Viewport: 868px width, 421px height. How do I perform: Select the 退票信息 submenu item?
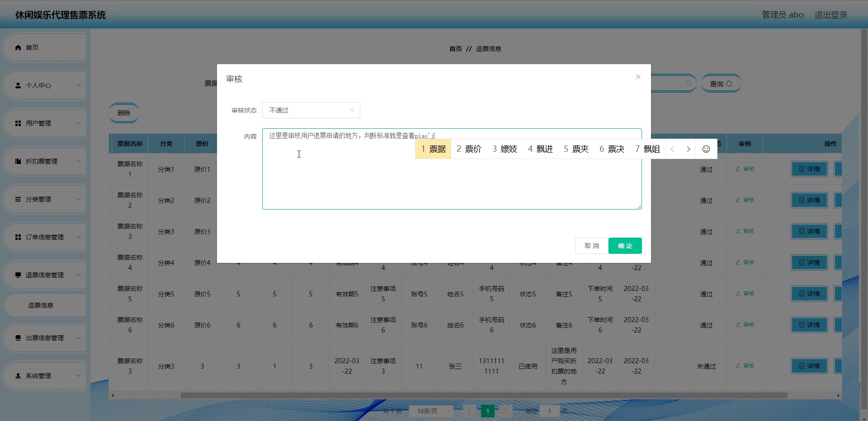tap(41, 305)
